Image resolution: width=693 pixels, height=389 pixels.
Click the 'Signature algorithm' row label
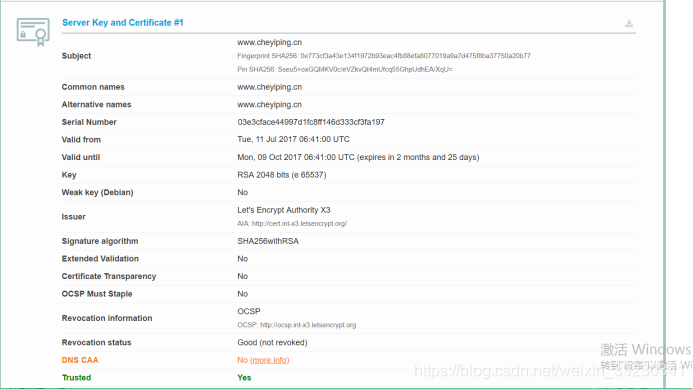(100, 241)
